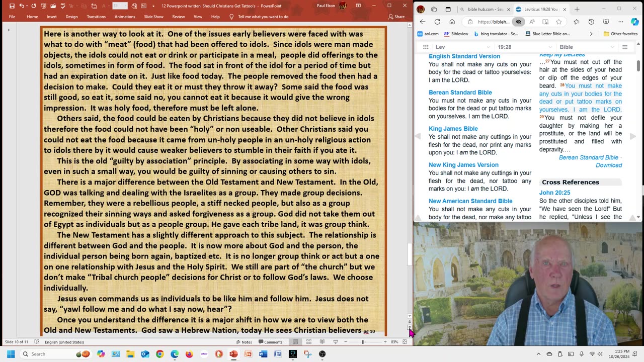
Task: Zoom in with the plus button
Action: point(385,342)
